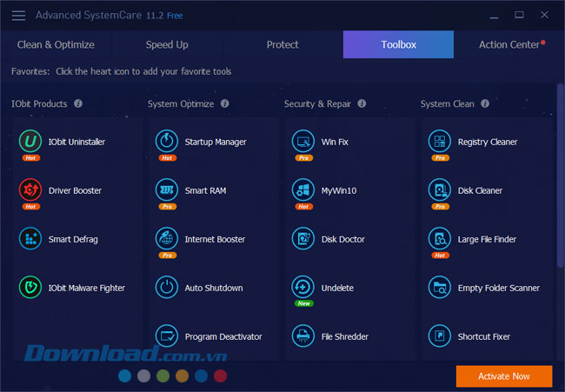Click the IObit Malware Fighter label
Screen dimensions: 565x392
[87, 288]
